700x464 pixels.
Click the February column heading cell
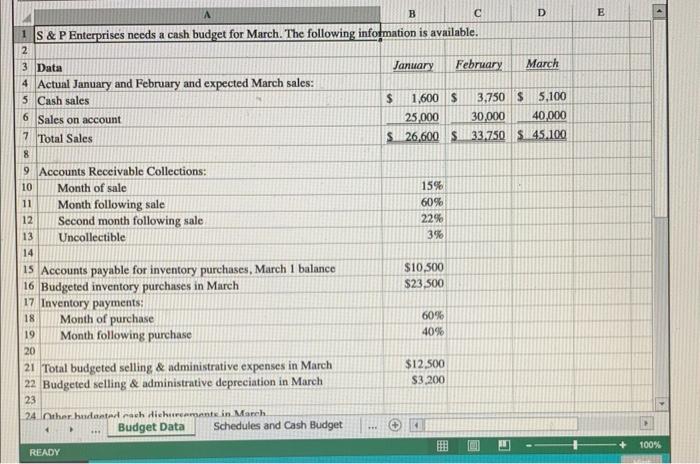click(479, 65)
